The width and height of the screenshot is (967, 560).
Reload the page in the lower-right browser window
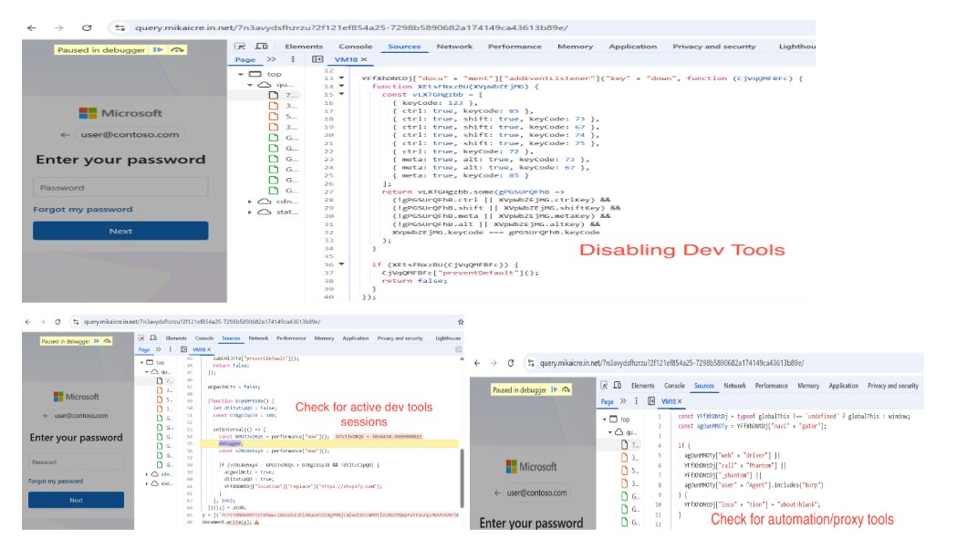click(511, 363)
